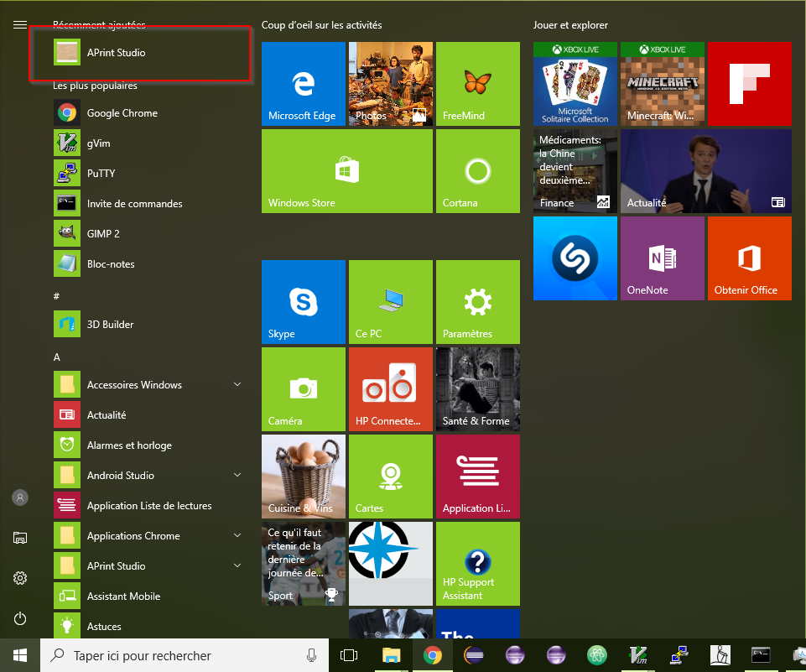The image size is (806, 672).
Task: Click the hamburger menu at top left
Action: click(x=20, y=25)
